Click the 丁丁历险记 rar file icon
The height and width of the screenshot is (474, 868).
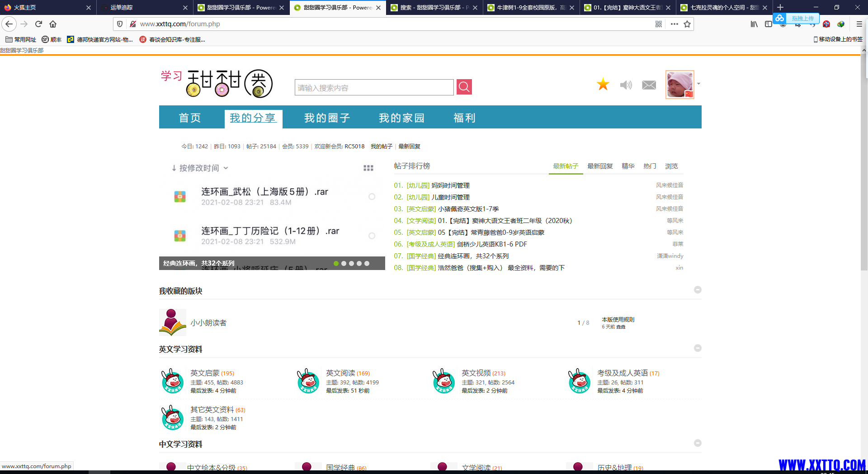pos(180,236)
